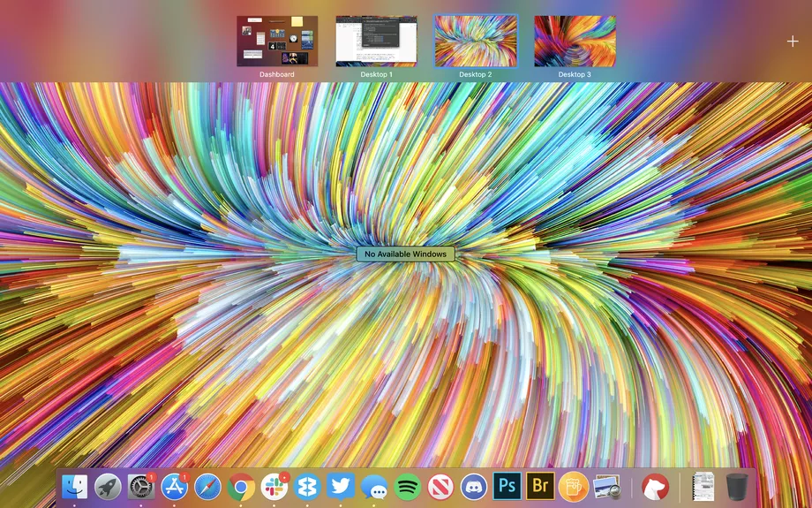812x508 pixels.
Task: Switch to the Dashboard space
Action: click(277, 41)
